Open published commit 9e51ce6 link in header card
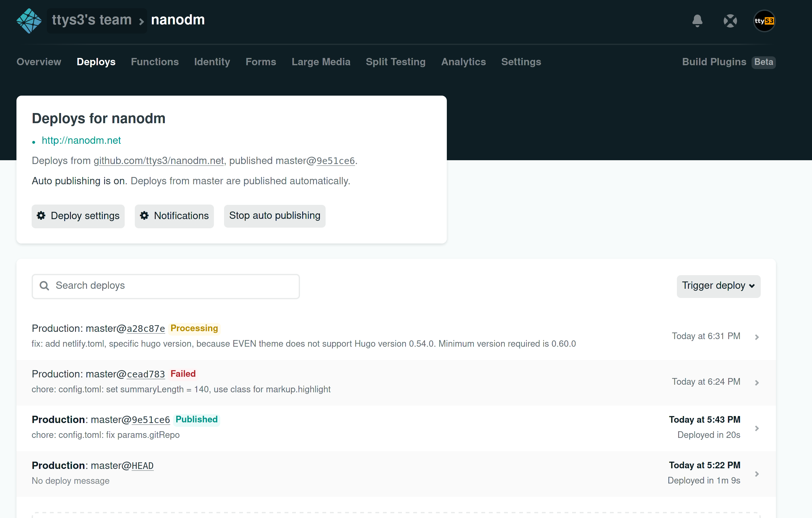This screenshot has height=518, width=812. point(335,161)
